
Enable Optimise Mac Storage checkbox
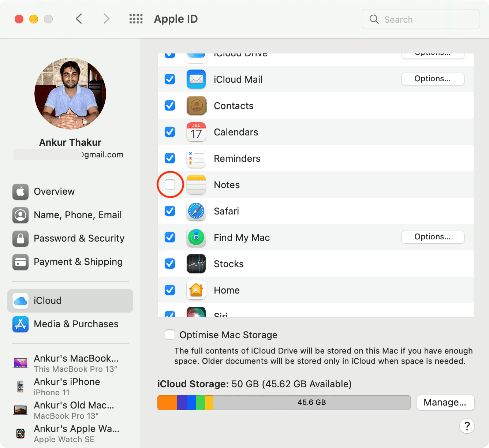click(170, 335)
